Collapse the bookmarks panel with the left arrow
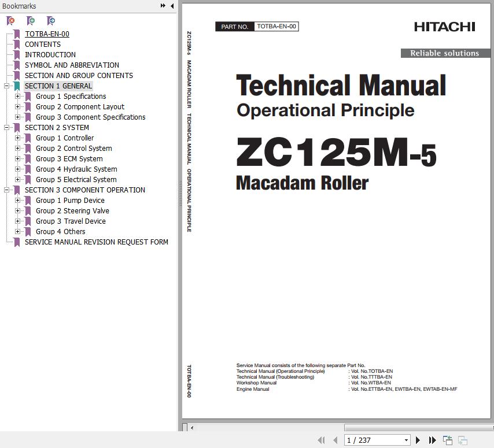 (x=172, y=6)
